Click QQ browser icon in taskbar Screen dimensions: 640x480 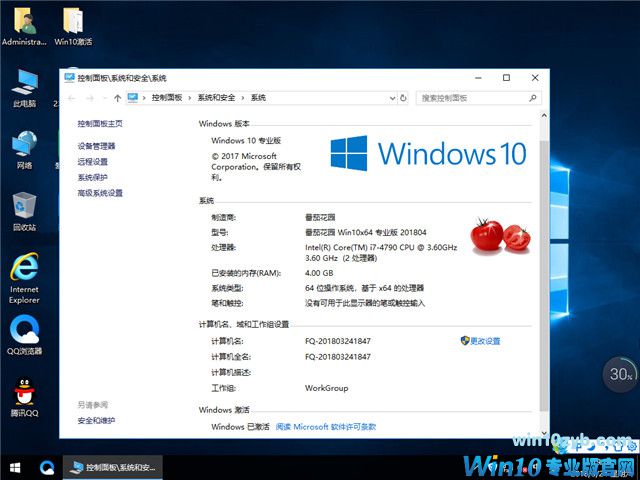(x=47, y=468)
